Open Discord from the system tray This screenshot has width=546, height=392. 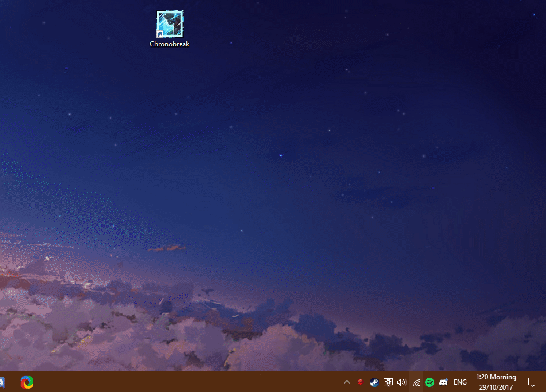(x=443, y=382)
